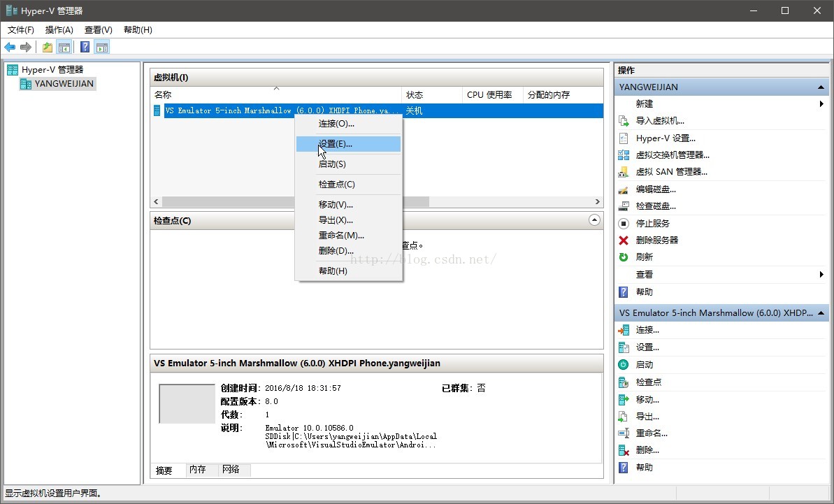Click the VM 连接 icon in actions pane
Viewport: 834px width, 504px height.
tap(624, 330)
